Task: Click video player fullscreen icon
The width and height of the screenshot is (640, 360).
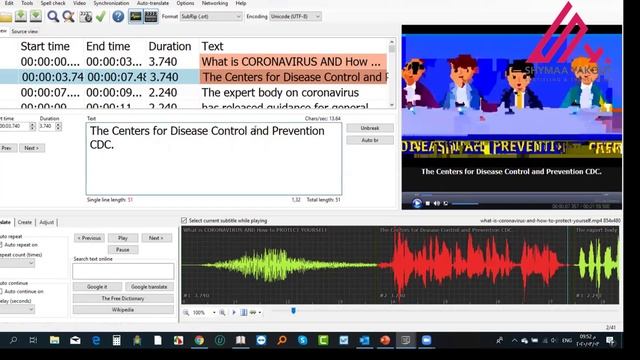Action: coord(446,203)
